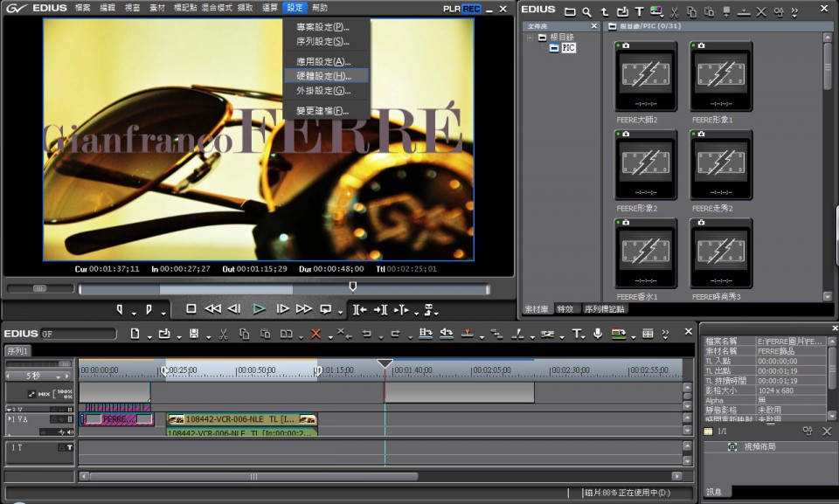
Task: Switch to the 特效 tab in the bin panel
Action: point(566,308)
